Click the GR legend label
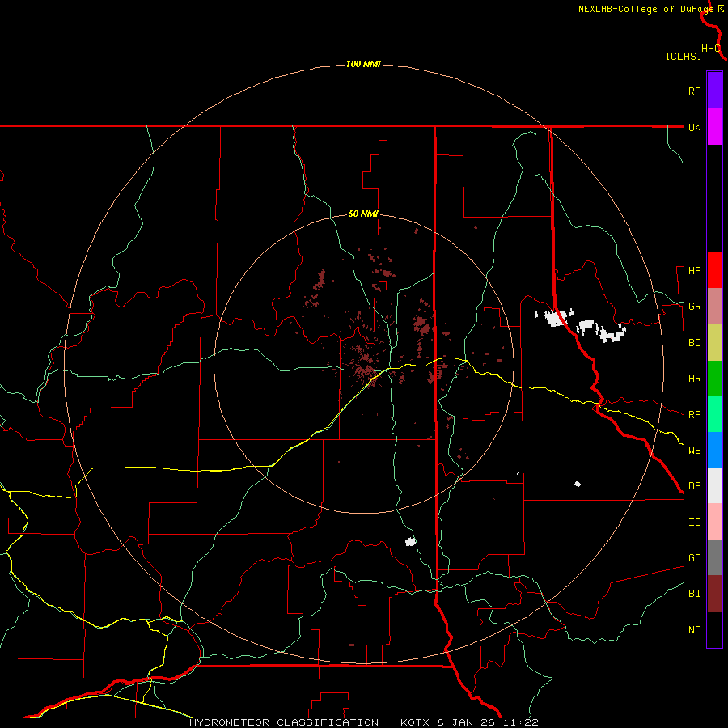728x728 pixels. [694, 307]
